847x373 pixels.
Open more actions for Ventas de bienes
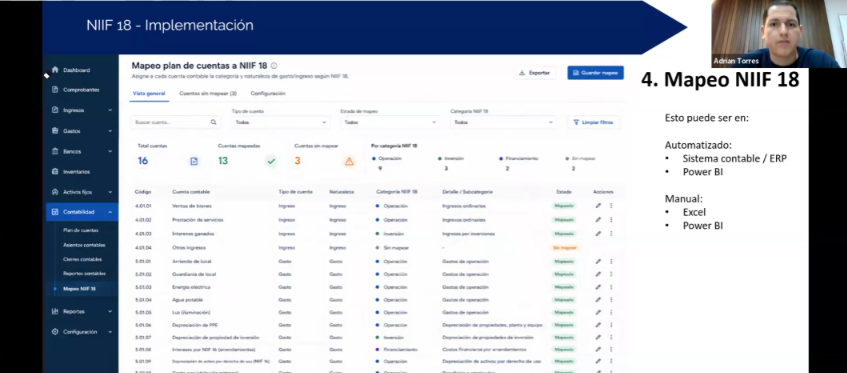[611, 206]
